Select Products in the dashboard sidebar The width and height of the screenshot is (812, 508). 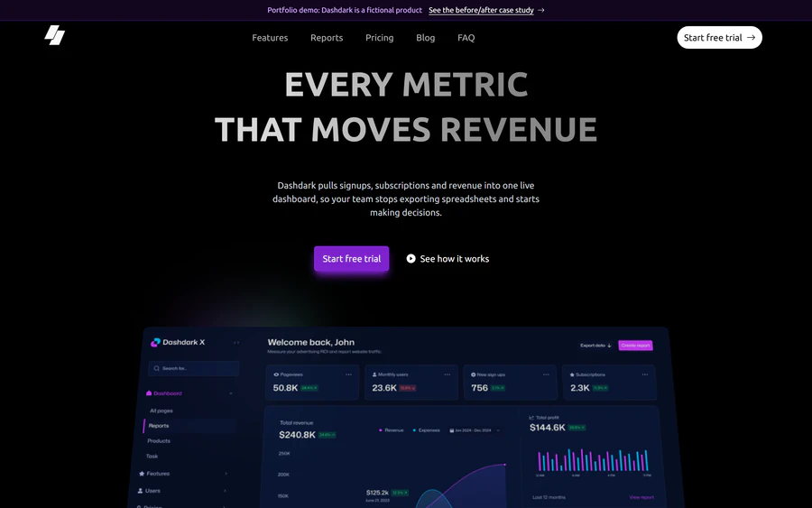coord(159,440)
